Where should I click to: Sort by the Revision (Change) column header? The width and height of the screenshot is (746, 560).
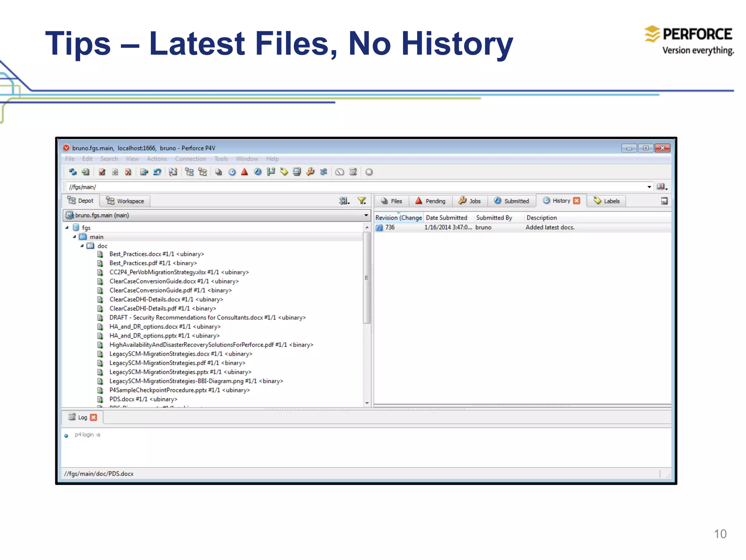[399, 218]
